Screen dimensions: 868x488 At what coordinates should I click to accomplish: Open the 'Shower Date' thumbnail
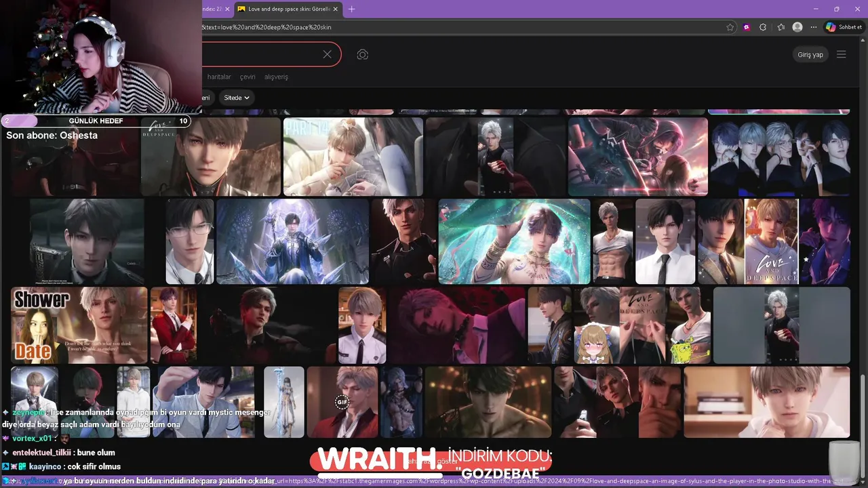pos(79,325)
